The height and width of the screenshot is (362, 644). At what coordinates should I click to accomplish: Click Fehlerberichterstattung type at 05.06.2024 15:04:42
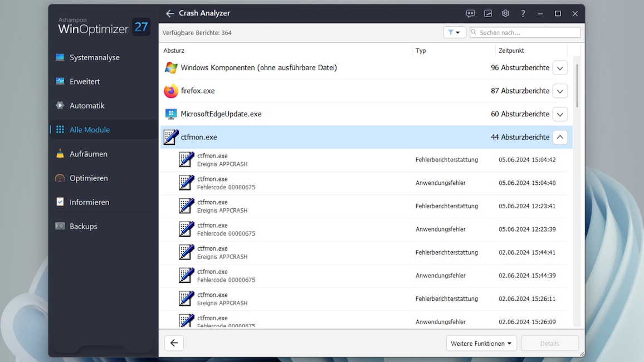[446, 160]
